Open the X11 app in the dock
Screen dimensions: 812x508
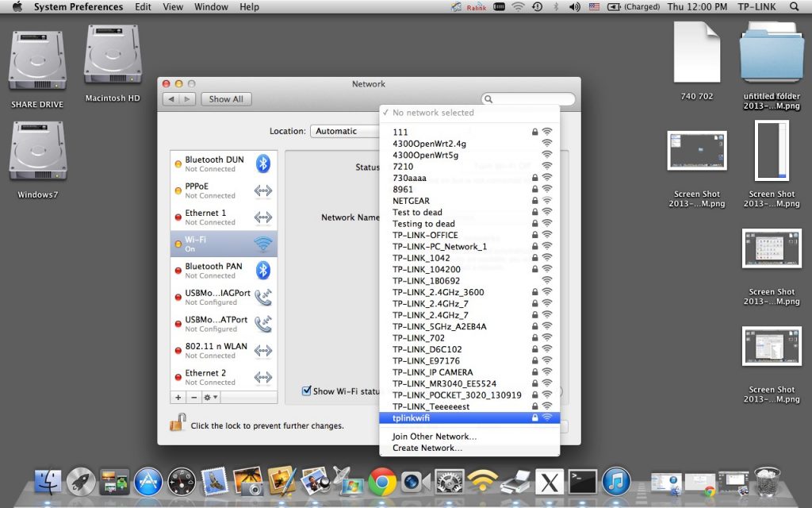pos(549,482)
